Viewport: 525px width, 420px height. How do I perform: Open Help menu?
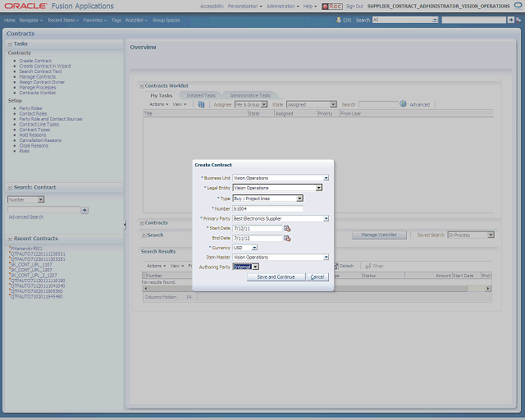(310, 7)
